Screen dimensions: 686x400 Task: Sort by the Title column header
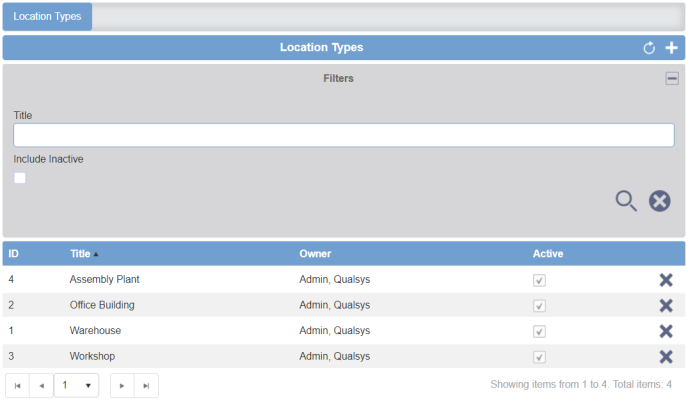tap(80, 254)
